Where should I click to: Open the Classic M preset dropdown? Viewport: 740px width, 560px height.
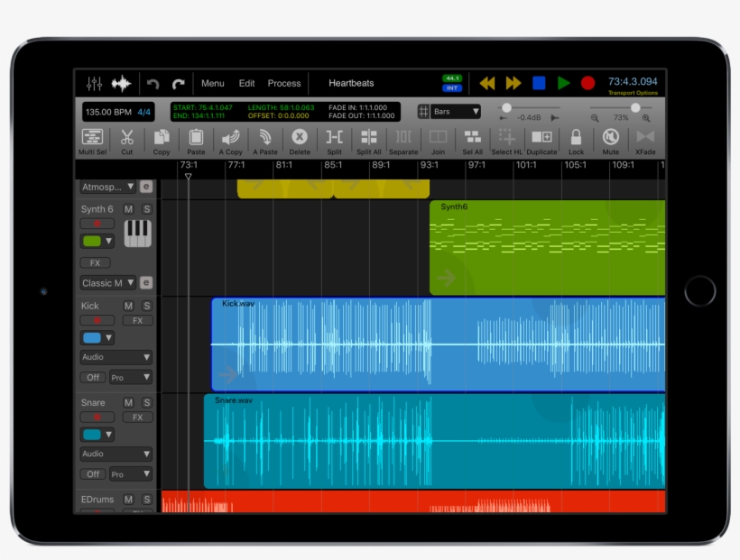[x=108, y=282]
